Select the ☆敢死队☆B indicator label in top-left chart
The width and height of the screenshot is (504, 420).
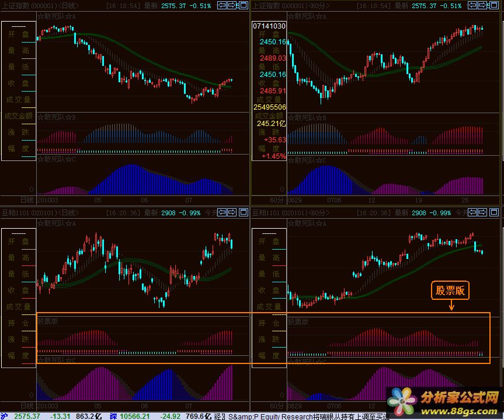pos(57,117)
